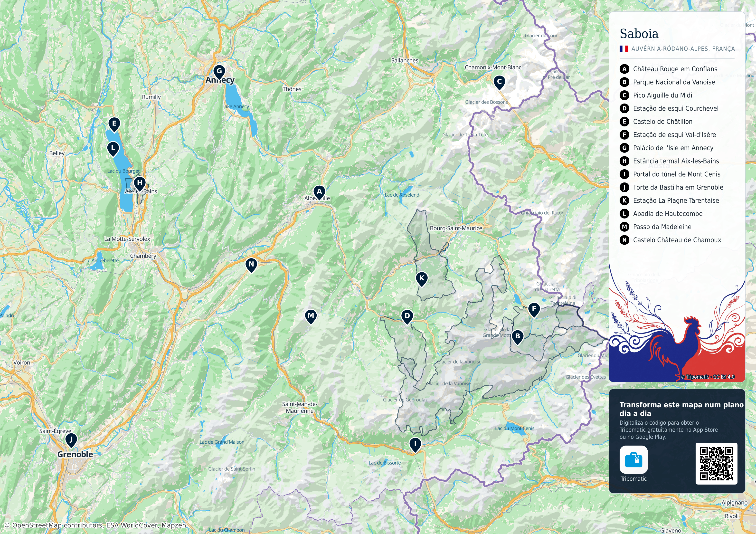Click the Saboia title heading
Viewport: 756px width, 534px height.
(639, 34)
